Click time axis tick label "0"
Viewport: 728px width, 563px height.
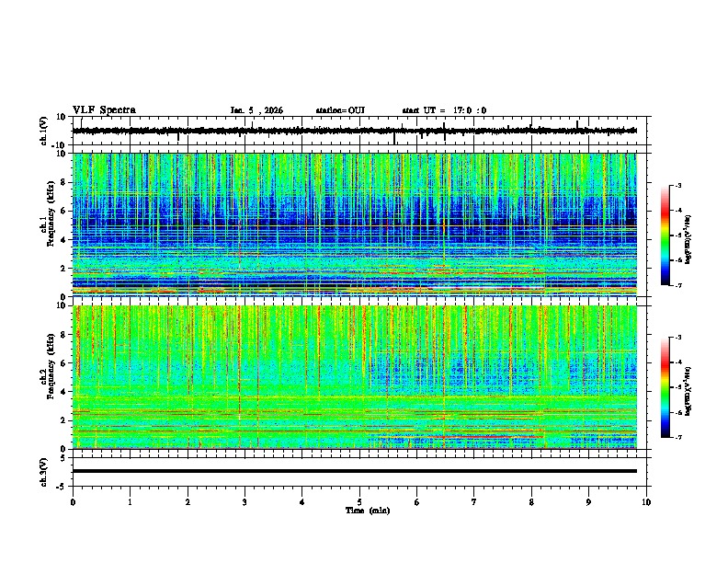73,502
